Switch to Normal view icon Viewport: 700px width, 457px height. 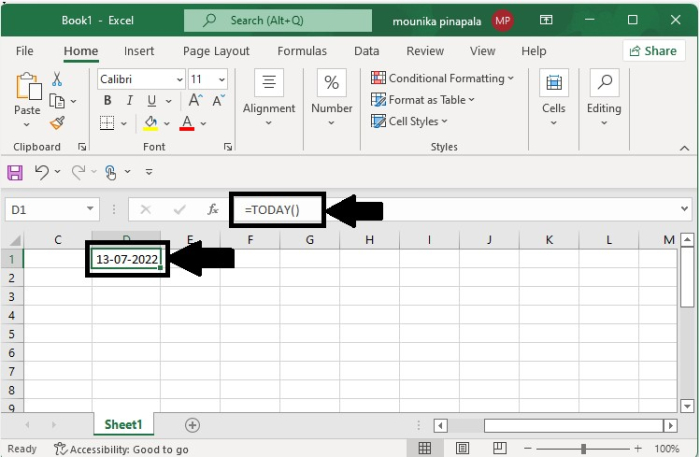425,448
